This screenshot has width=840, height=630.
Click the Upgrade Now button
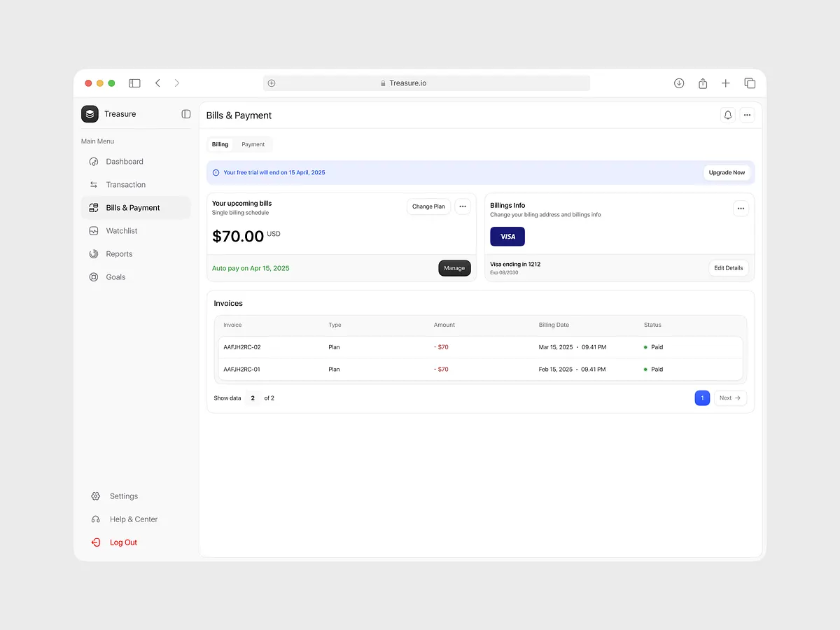tap(727, 172)
